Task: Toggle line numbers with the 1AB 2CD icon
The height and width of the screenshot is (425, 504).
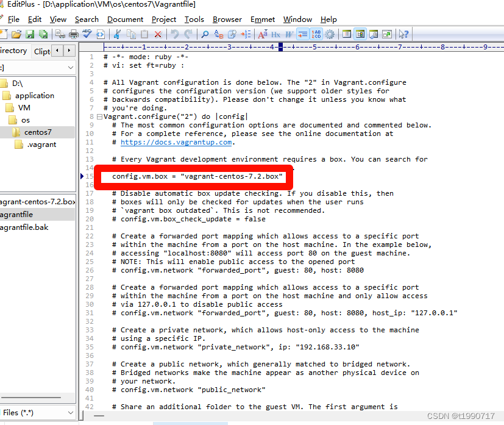Action: coord(316,34)
